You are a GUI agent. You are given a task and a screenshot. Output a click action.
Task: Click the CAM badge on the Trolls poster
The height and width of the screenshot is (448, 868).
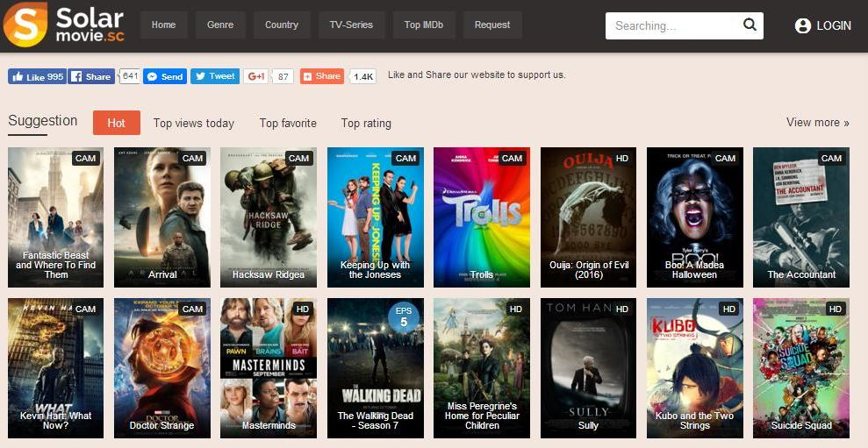click(x=512, y=158)
